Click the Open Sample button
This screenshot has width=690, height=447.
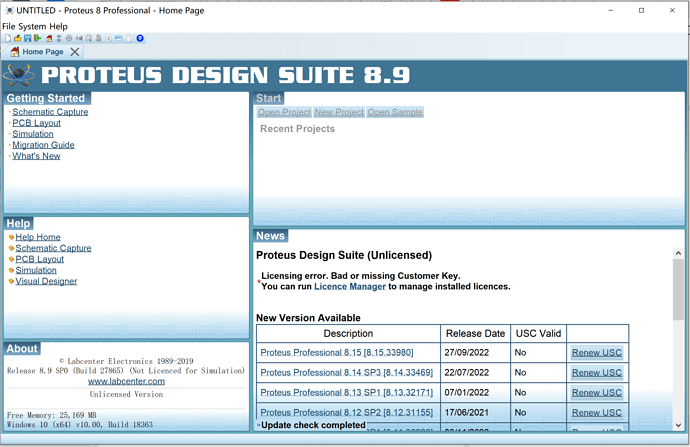pos(395,112)
